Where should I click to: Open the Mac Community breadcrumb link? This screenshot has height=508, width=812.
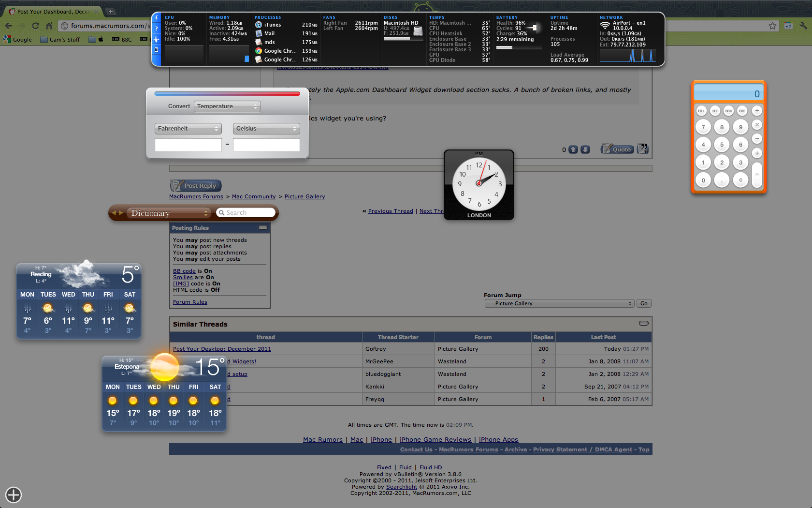254,196
